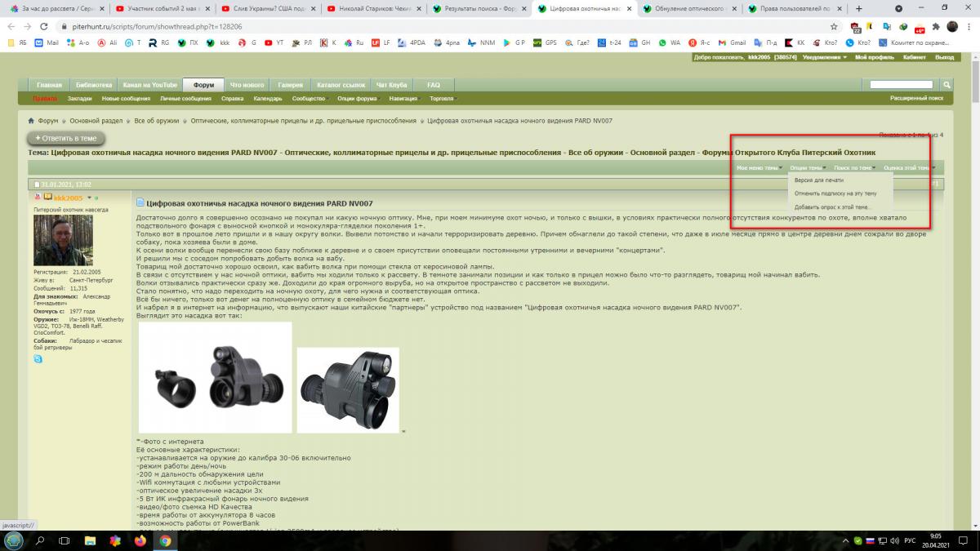The height and width of the screenshot is (551, 980).
Task: Click the browser address bar URL
Action: click(x=151, y=26)
